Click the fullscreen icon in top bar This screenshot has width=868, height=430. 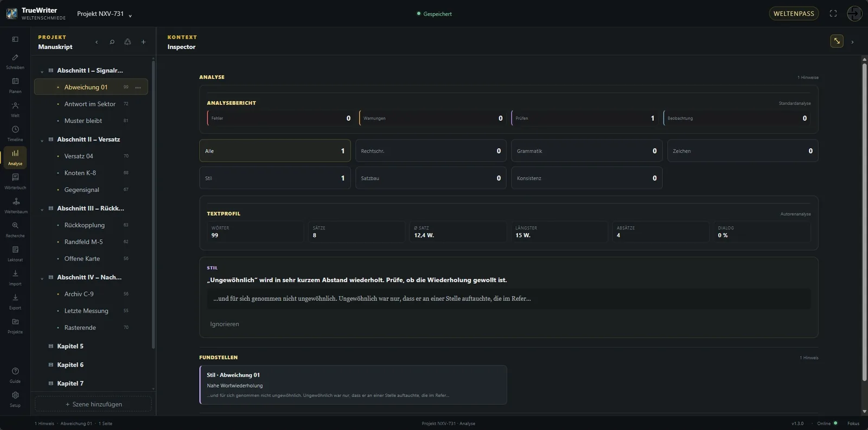tap(833, 14)
